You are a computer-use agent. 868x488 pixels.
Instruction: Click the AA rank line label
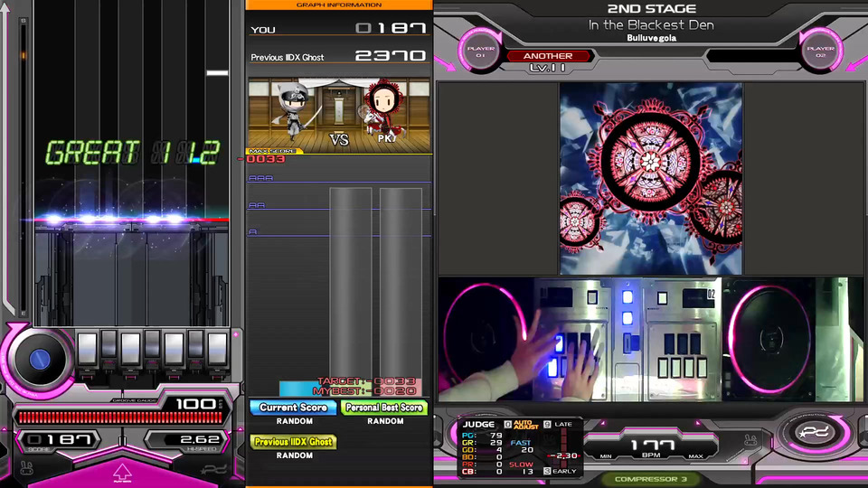[257, 205]
